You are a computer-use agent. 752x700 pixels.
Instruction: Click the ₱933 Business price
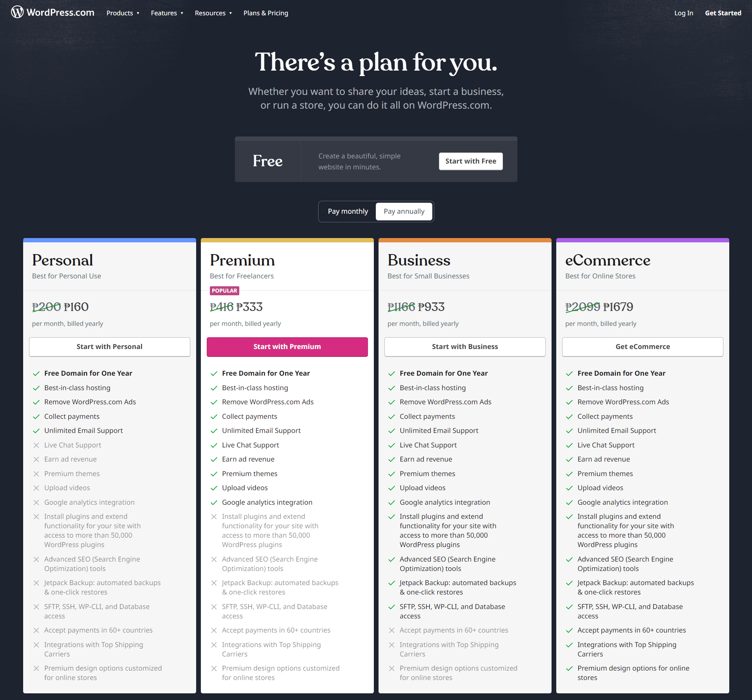(x=431, y=307)
